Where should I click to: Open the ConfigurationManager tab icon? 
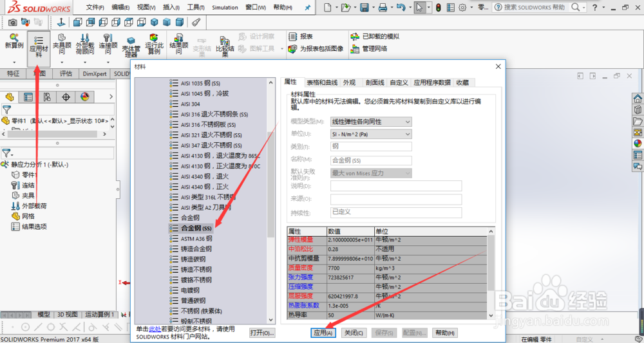(x=47, y=97)
